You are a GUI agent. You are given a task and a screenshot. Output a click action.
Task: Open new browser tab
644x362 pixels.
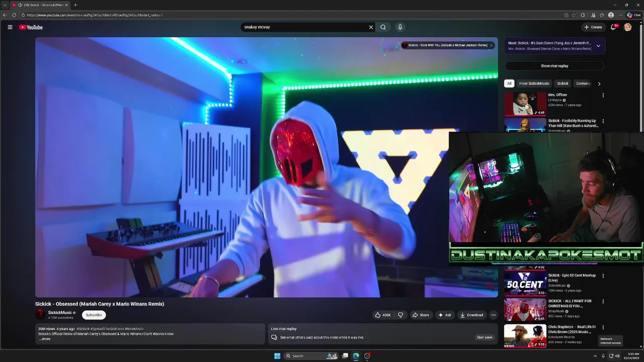75,5
